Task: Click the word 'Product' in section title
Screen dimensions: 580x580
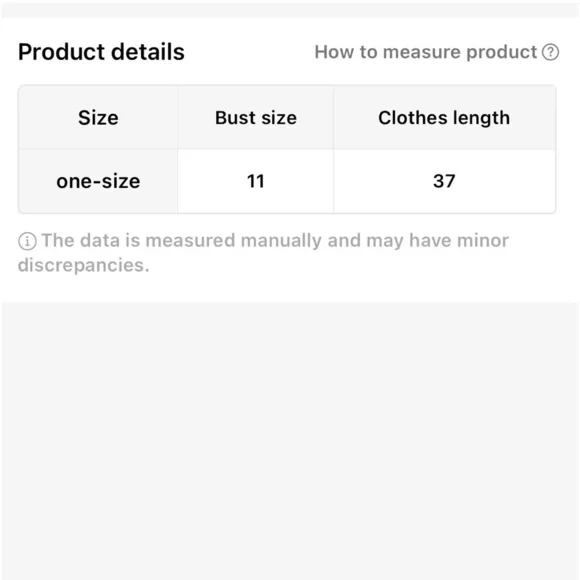Action: (61, 51)
